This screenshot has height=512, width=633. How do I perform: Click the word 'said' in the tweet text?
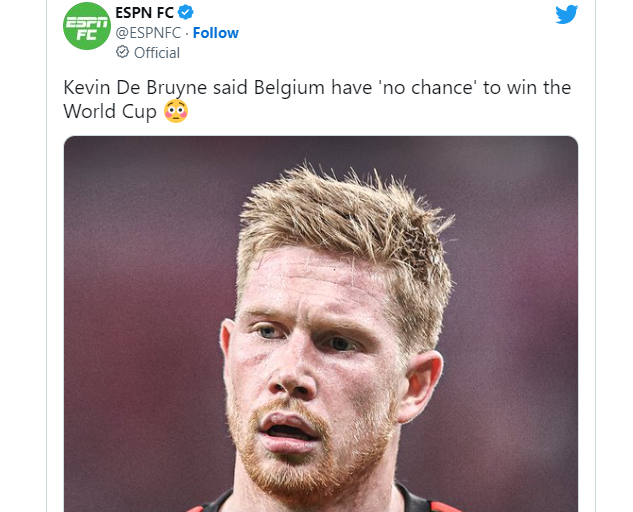(x=230, y=88)
